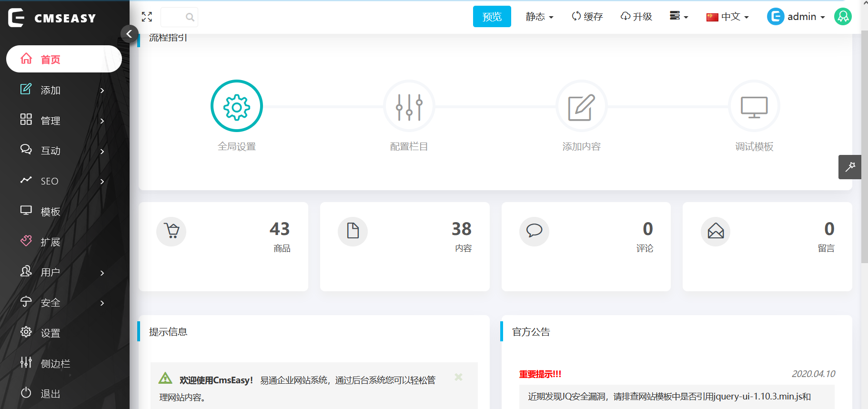The image size is (868, 409).
Task: Open the 中文 language dropdown
Action: [727, 17]
